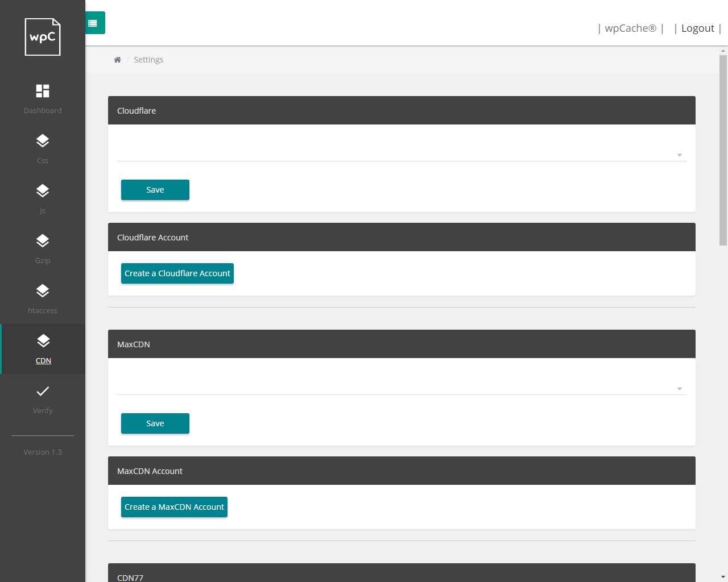Save the MaxCDN settings

[155, 423]
